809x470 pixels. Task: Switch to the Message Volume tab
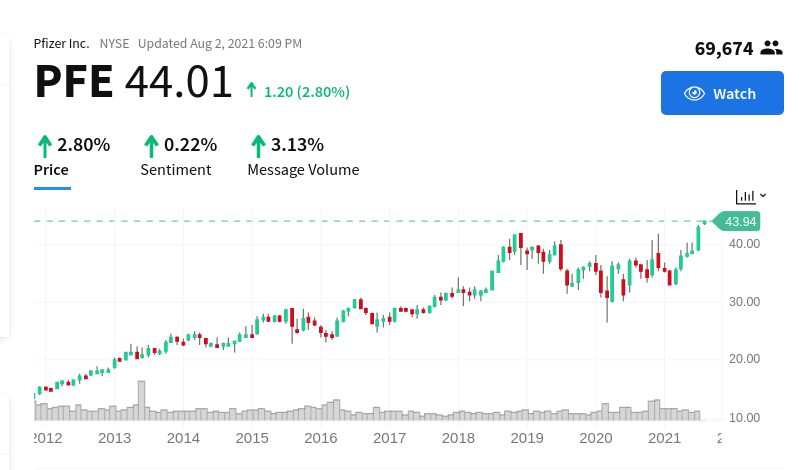(303, 170)
